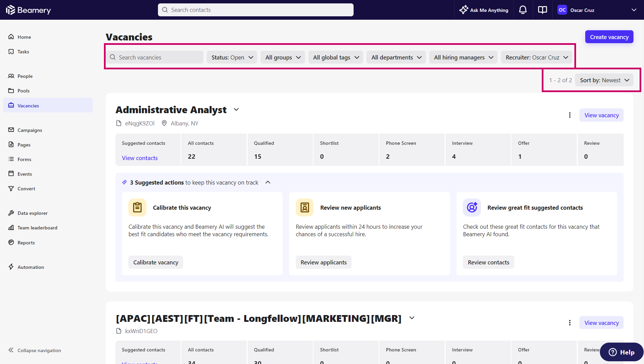Open Campaigns from the sidebar
Image resolution: width=644 pixels, height=364 pixels.
pos(30,130)
